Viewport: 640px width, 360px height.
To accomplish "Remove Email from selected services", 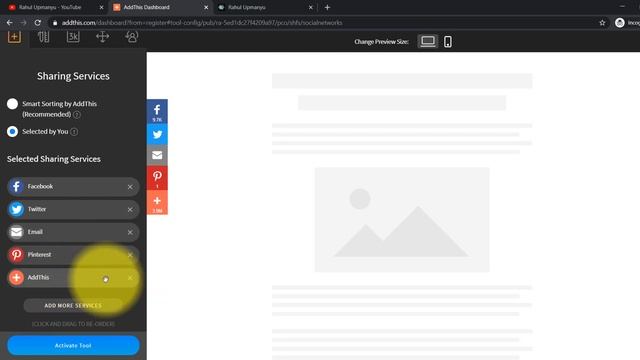I will point(130,233).
